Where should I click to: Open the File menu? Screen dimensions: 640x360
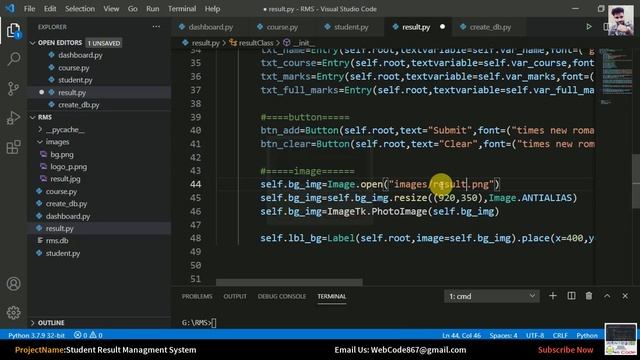click(29, 9)
